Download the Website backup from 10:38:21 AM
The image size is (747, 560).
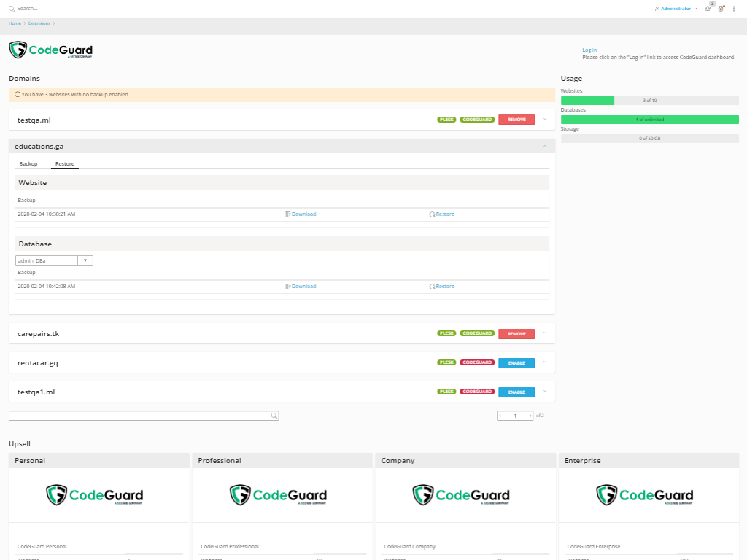(301, 214)
